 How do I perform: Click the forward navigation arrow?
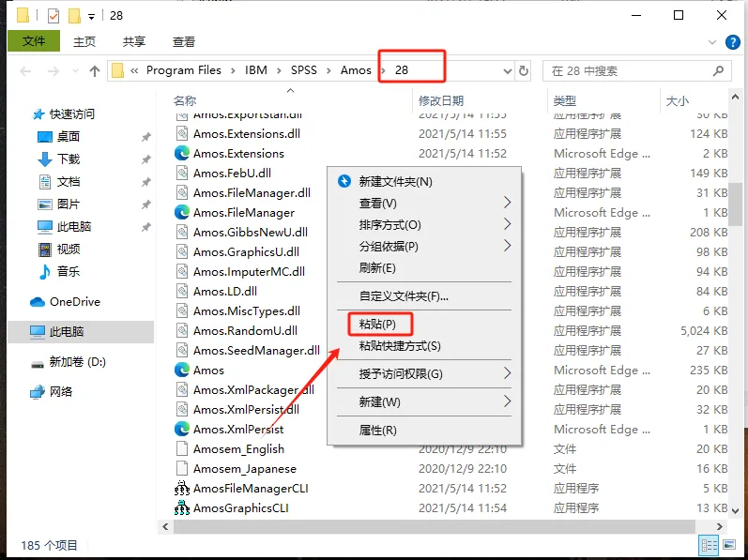(53, 71)
